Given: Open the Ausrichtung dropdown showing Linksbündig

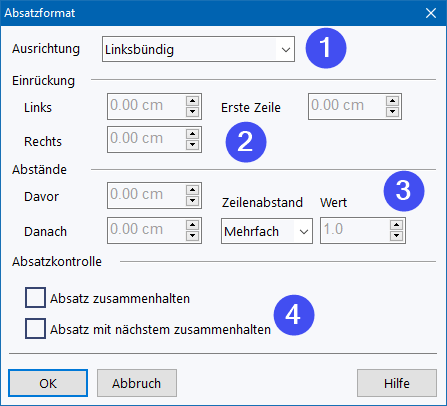Looking at the screenshot, I should (198, 49).
